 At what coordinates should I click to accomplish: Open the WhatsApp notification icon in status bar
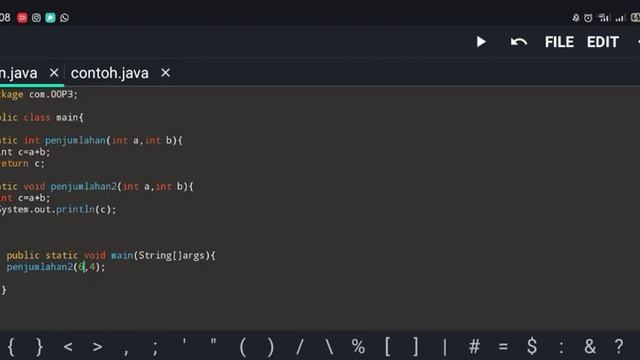point(64,18)
